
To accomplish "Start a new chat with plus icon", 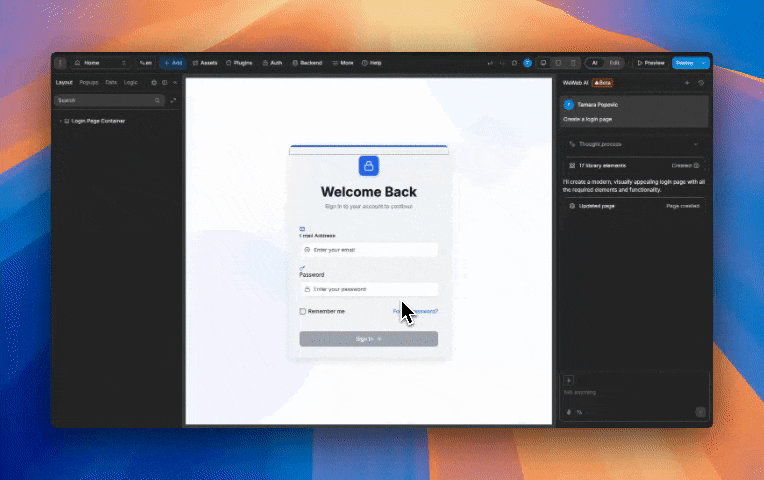I will (687, 83).
